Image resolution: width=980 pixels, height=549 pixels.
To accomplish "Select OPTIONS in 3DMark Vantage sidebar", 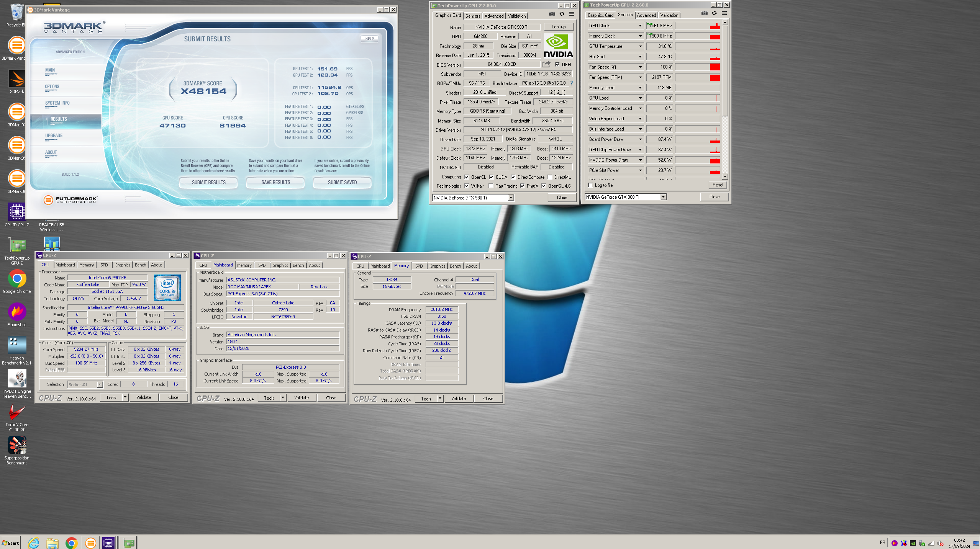I will tap(52, 87).
